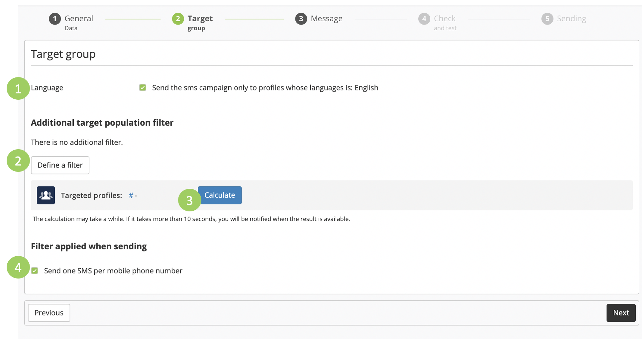The height and width of the screenshot is (343, 644).
Task: Go to the Message step
Action: 326,19
